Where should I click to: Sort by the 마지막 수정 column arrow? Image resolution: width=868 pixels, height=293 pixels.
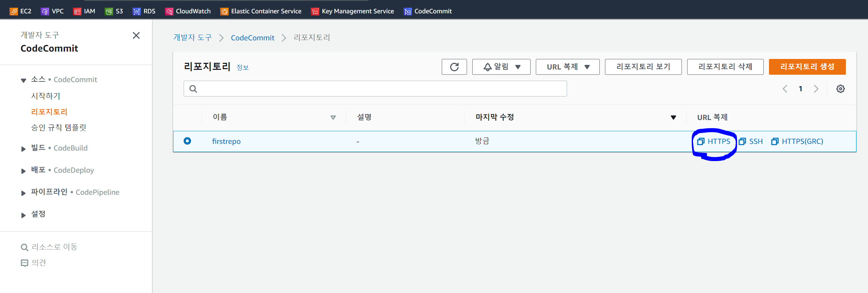(x=673, y=118)
